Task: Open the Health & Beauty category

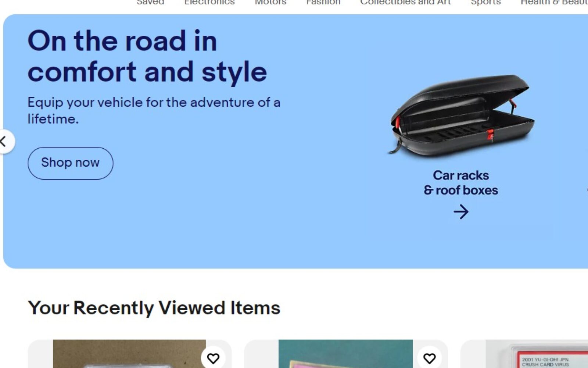Action: (x=554, y=2)
